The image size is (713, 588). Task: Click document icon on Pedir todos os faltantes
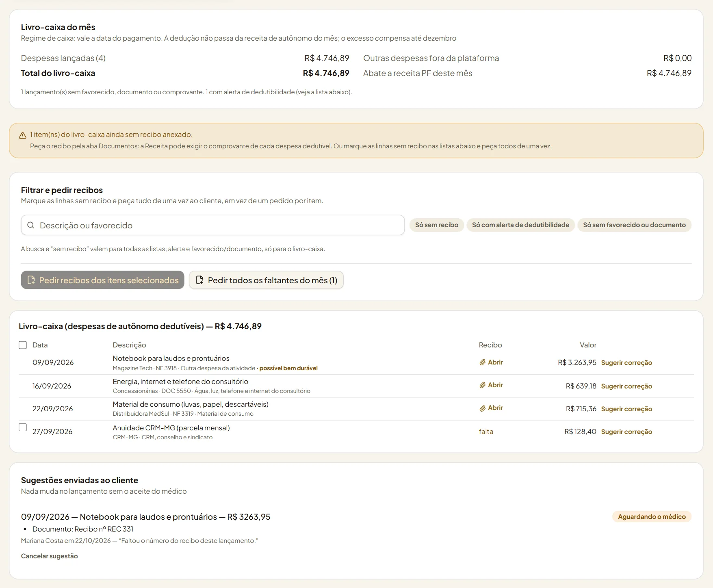point(199,280)
